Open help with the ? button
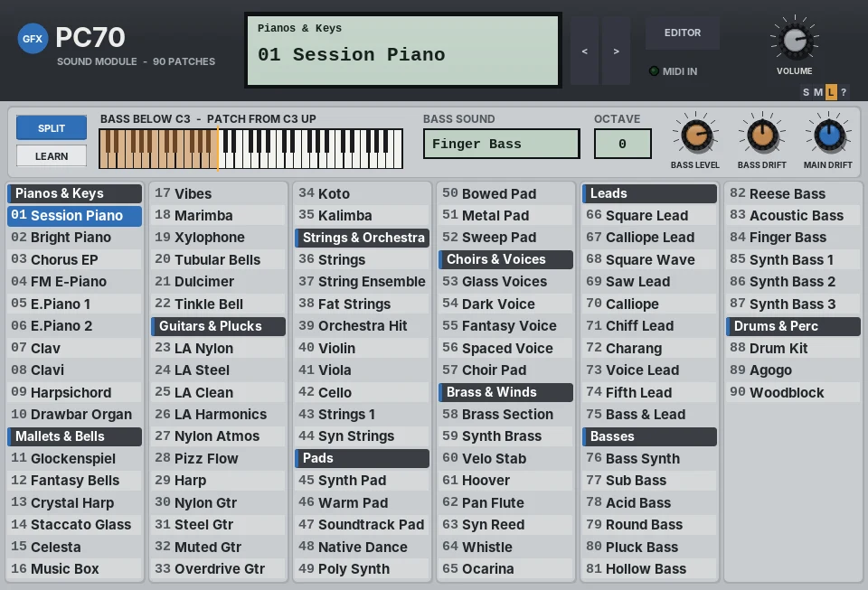Screen dimensions: 868x590 [x=844, y=92]
